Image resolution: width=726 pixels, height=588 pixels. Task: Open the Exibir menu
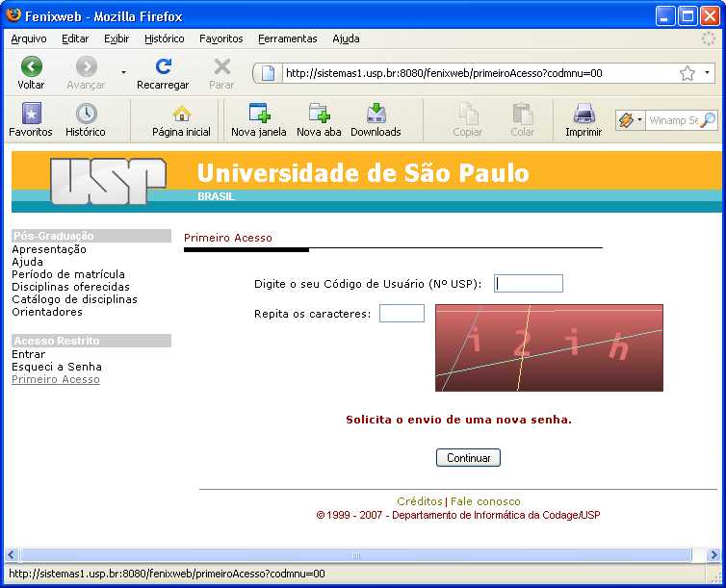(x=117, y=38)
